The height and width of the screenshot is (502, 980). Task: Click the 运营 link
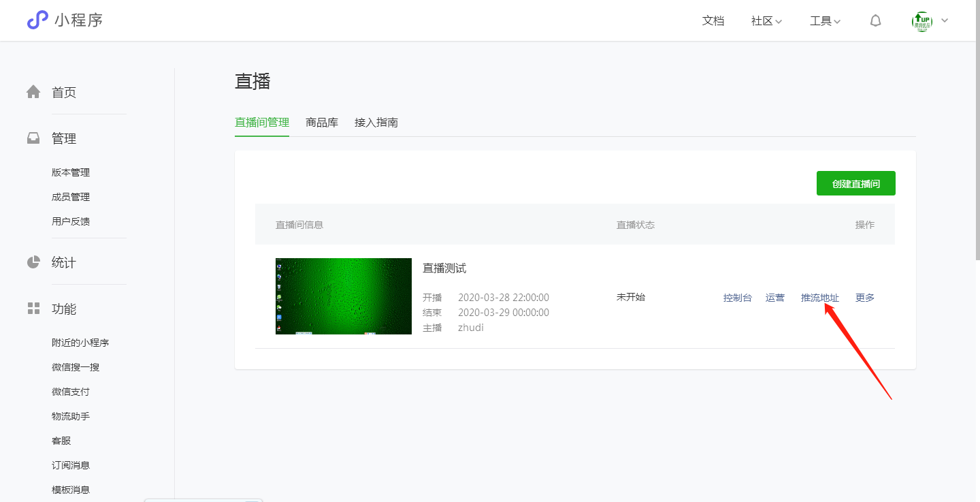[x=774, y=298]
